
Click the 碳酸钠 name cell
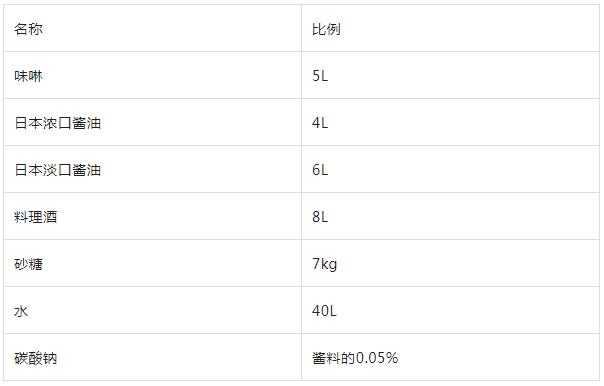(153, 357)
